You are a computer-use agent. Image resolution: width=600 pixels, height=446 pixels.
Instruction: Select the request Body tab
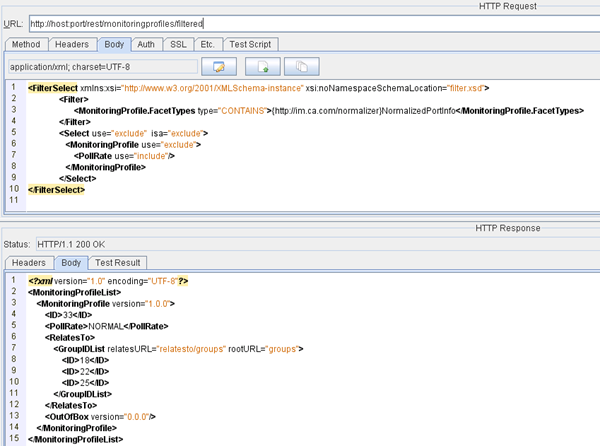(x=114, y=44)
